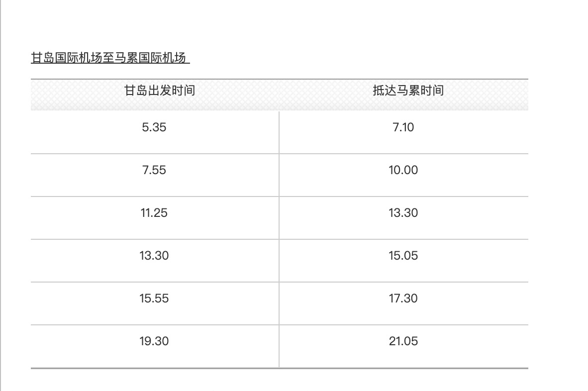Viewport: 588px width, 391px height.
Task: Click the 21.05 arrival time cell
Action: [x=403, y=341]
